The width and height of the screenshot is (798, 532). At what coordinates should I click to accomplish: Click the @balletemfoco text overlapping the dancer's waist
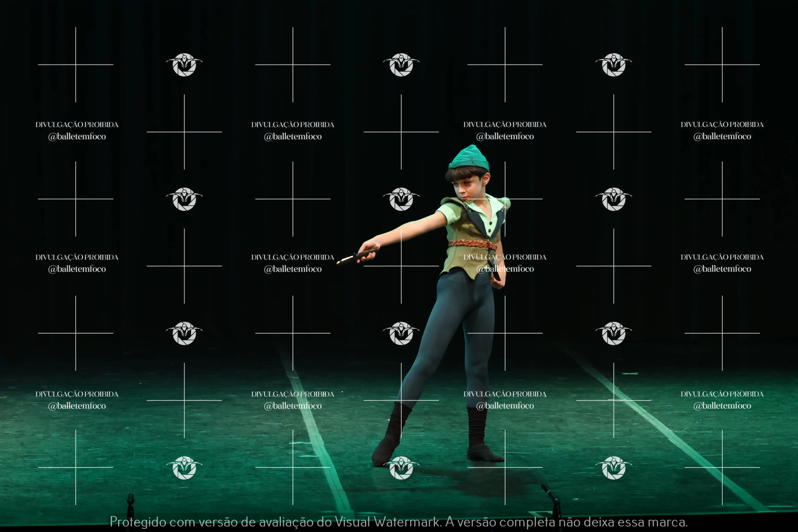(505, 269)
